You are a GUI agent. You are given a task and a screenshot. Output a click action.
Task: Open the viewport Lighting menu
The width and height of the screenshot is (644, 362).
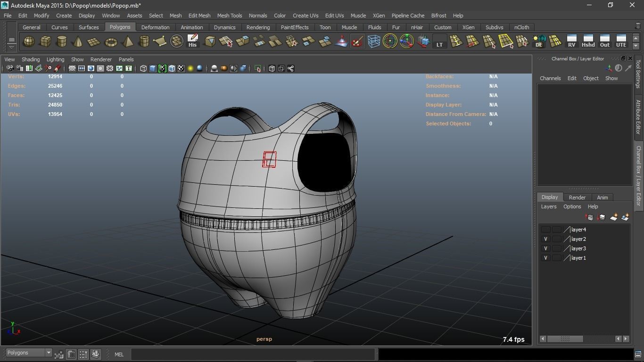pyautogui.click(x=55, y=59)
